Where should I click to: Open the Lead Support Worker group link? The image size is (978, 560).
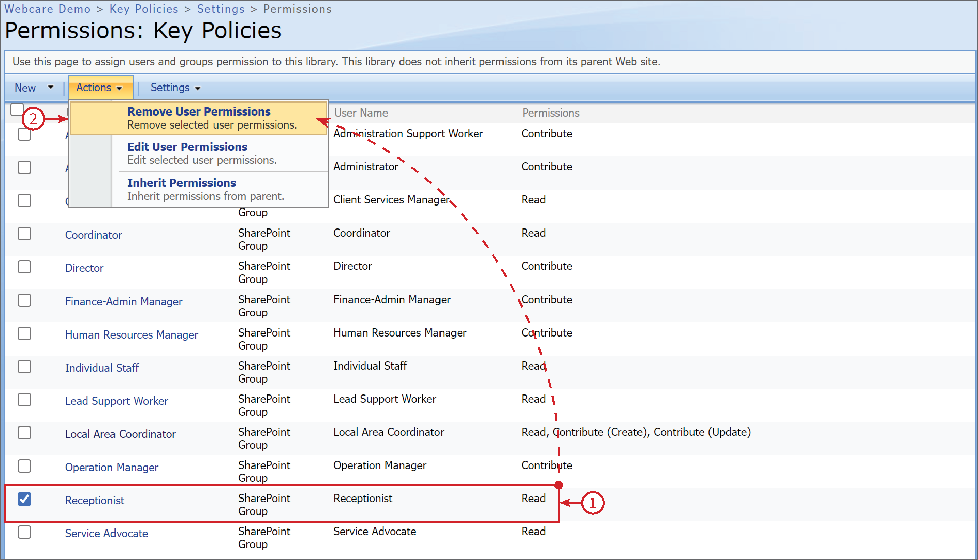117,401
